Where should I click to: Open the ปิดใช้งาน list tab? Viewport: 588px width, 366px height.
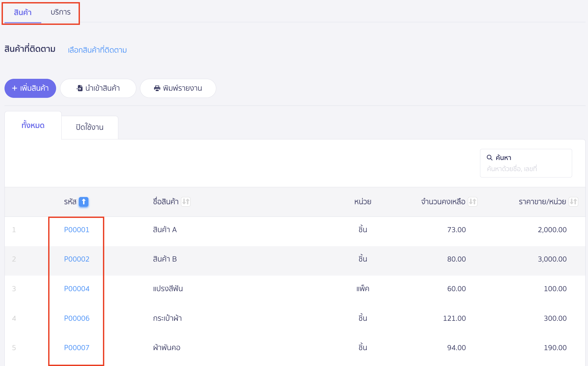pyautogui.click(x=89, y=127)
